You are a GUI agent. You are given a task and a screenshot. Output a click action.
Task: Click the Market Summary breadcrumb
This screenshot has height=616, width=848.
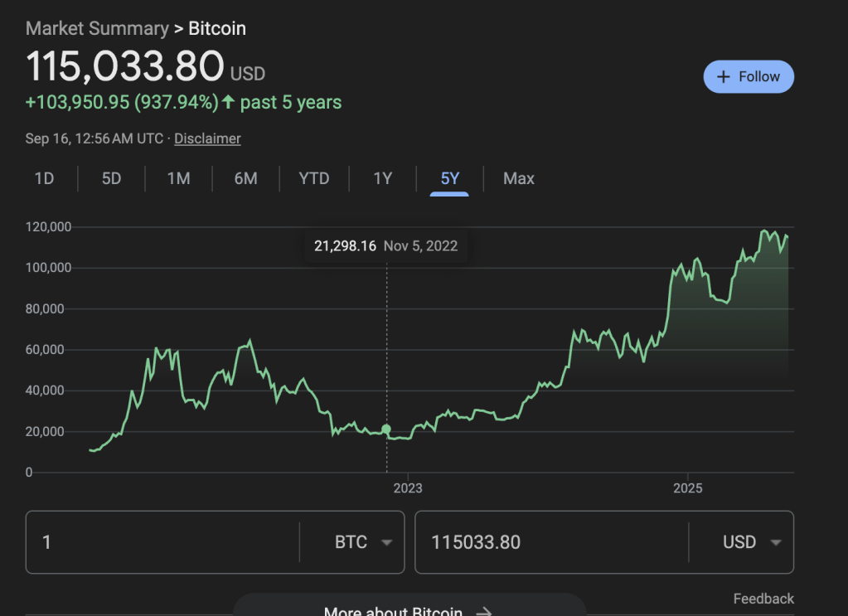tap(97, 28)
